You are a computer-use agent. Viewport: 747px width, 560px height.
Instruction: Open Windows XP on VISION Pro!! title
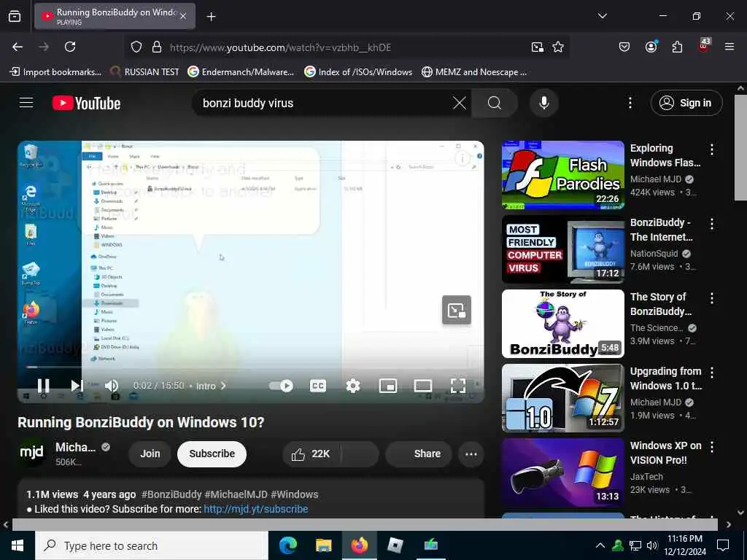pyautogui.click(x=665, y=453)
